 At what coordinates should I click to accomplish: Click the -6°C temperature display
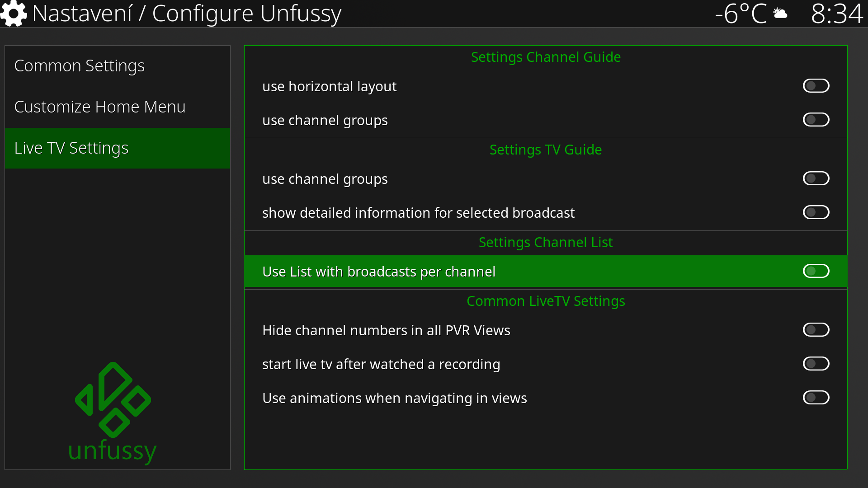click(741, 14)
